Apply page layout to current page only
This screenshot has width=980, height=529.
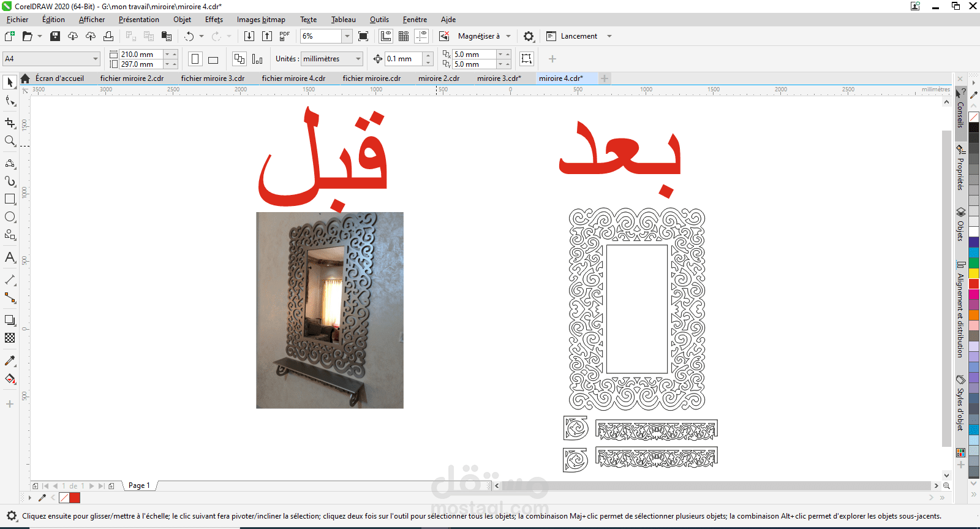point(257,59)
